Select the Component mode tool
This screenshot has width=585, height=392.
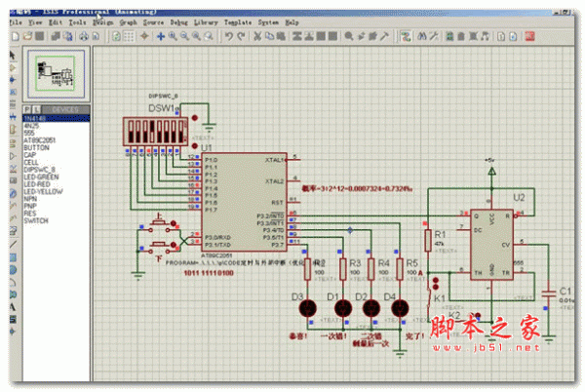13,67
